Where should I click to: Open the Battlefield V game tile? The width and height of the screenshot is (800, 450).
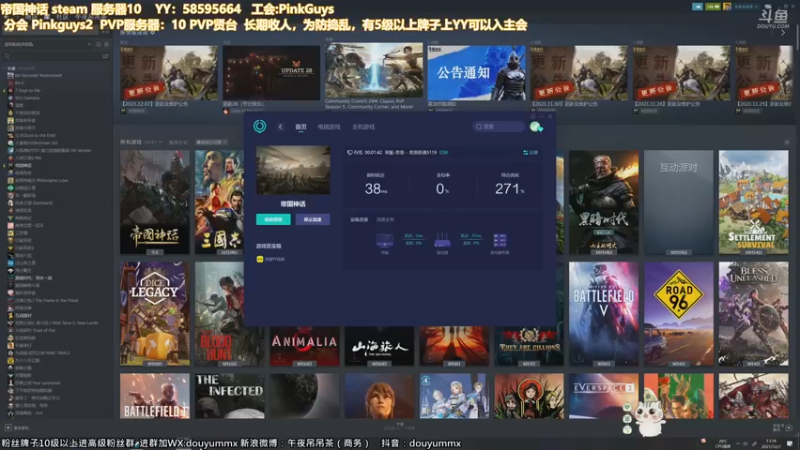tap(604, 314)
